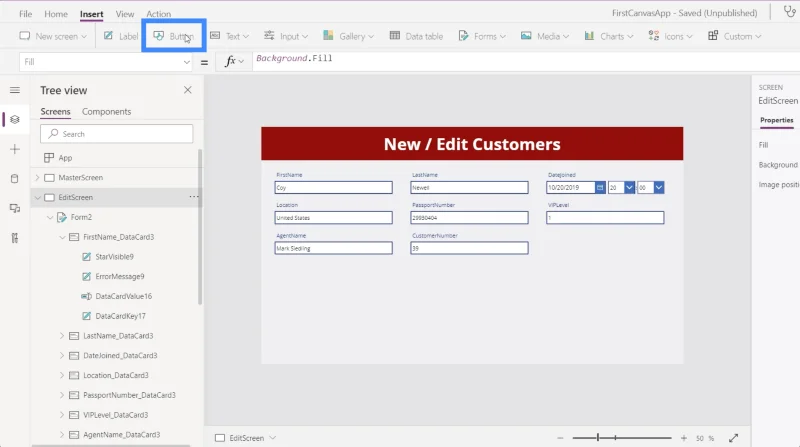The height and width of the screenshot is (447, 800).
Task: Select the New / Edit Customers header
Action: (472, 144)
